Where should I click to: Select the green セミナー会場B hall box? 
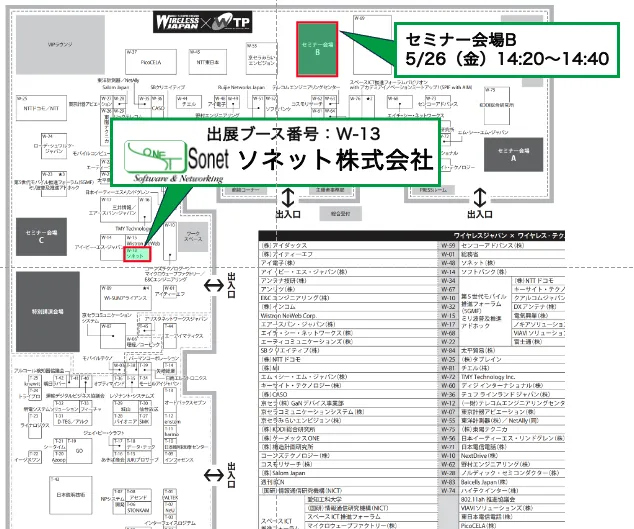point(317,49)
